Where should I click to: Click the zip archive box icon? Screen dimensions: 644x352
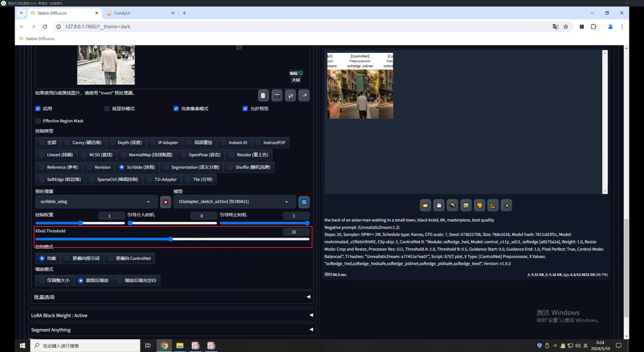[453, 205]
